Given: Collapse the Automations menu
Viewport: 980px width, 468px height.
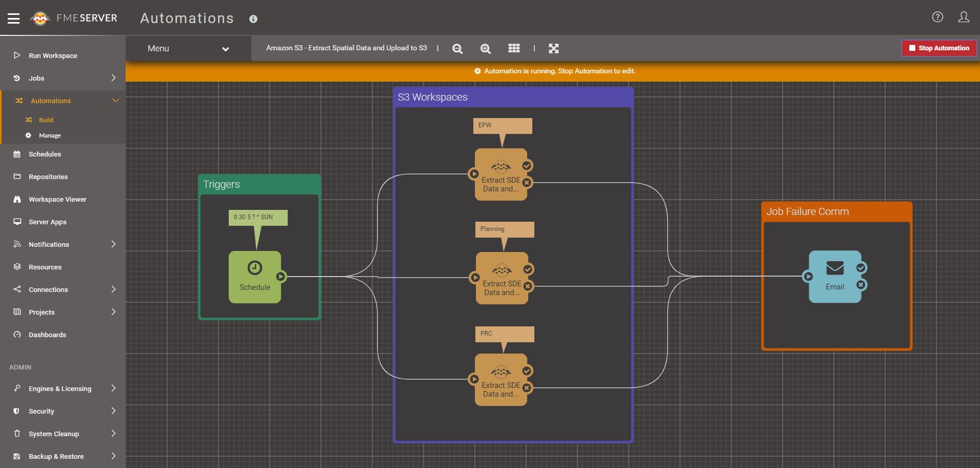Looking at the screenshot, I should (63, 101).
